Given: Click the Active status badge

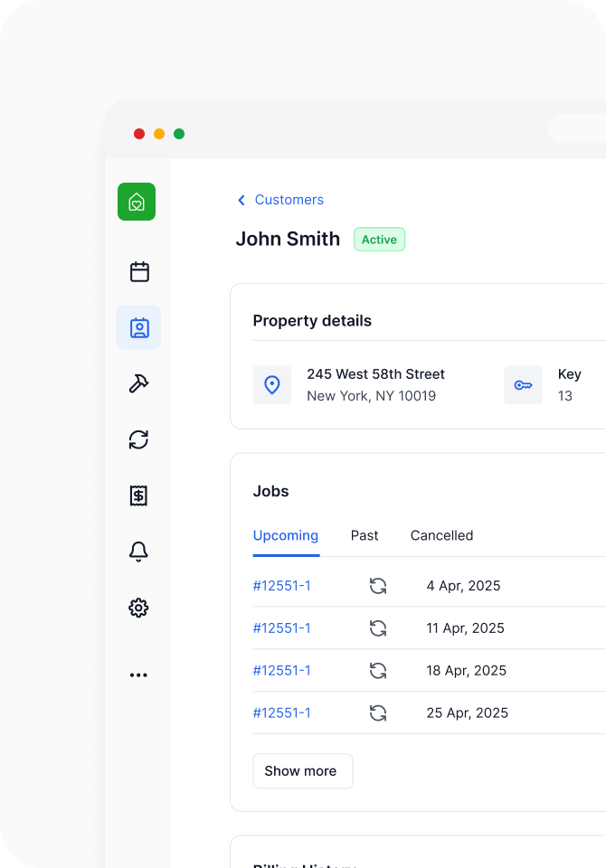Looking at the screenshot, I should [x=380, y=239].
